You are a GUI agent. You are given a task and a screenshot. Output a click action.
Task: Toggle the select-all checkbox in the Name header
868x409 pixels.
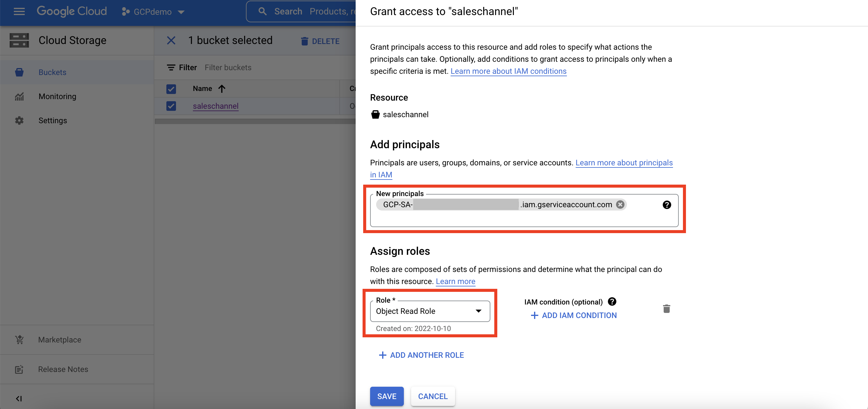coord(171,89)
